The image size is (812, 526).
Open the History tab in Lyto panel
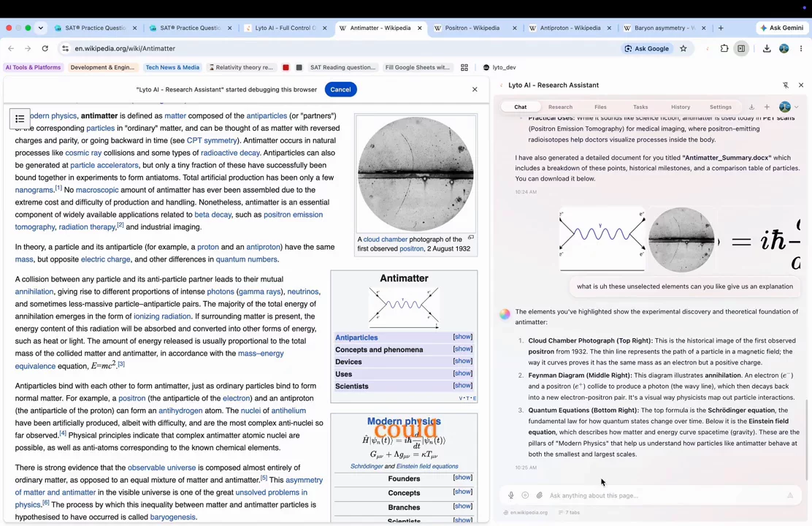click(681, 107)
